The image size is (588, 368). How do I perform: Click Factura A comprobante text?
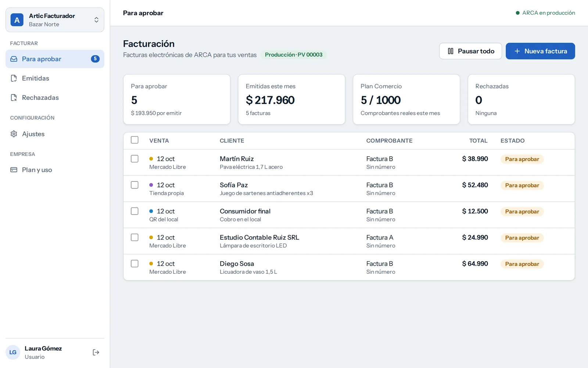380,237
